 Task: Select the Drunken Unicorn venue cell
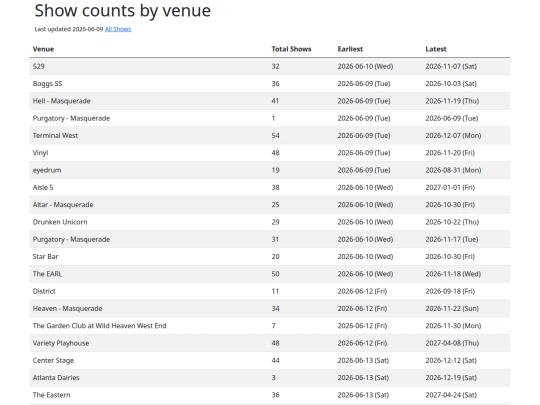point(60,222)
